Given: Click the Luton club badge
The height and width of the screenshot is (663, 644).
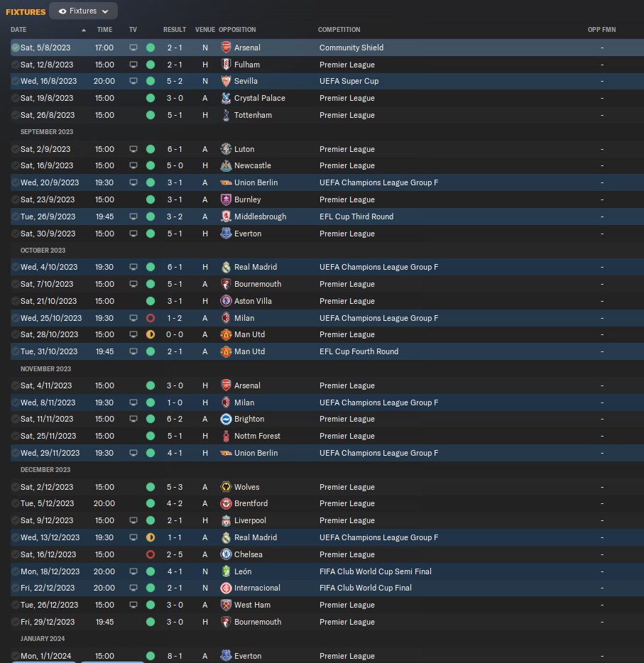Looking at the screenshot, I should pos(227,149).
